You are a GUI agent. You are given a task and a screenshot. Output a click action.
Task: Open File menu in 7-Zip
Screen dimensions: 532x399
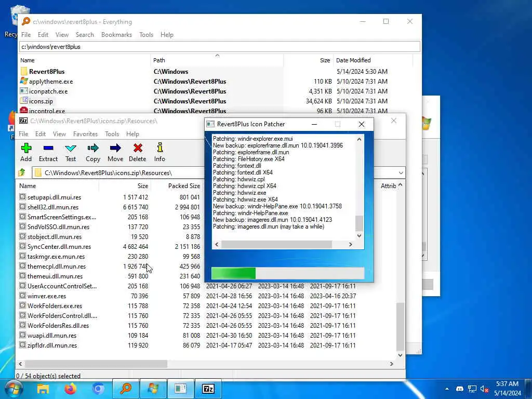(x=23, y=134)
